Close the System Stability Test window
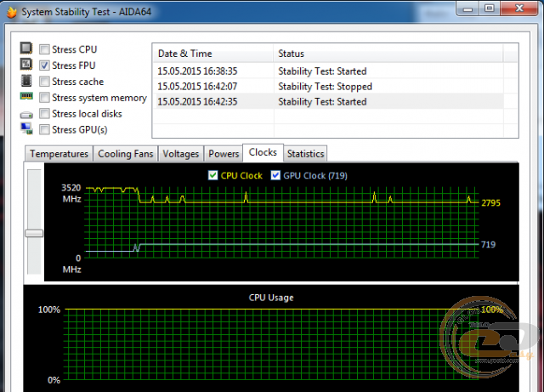This screenshot has height=392, width=544. click(x=519, y=9)
